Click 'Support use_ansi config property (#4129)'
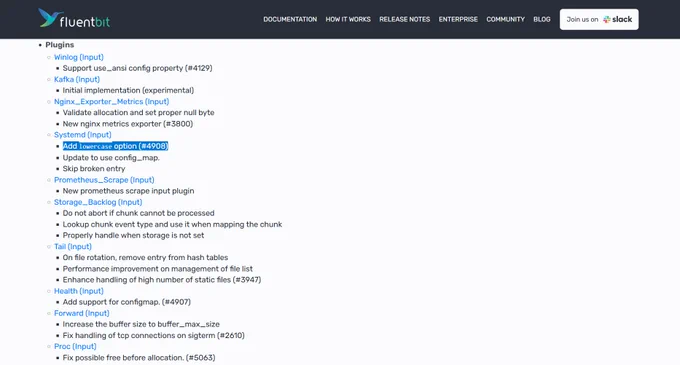This screenshot has width=680, height=365. pos(137,68)
